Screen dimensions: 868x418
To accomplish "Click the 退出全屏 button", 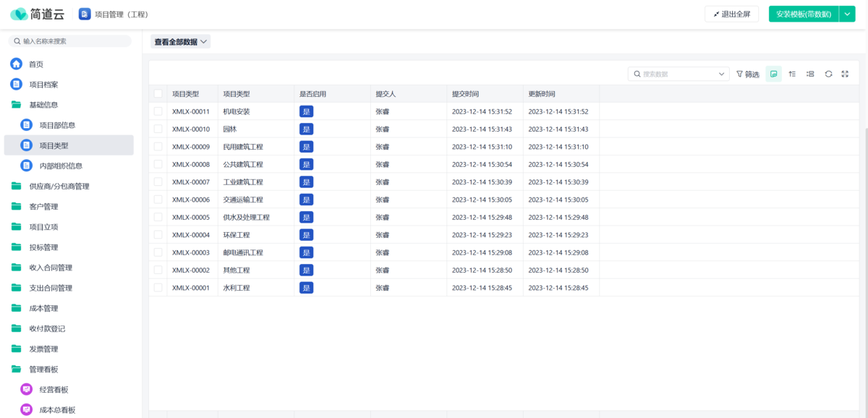I will pyautogui.click(x=731, y=14).
